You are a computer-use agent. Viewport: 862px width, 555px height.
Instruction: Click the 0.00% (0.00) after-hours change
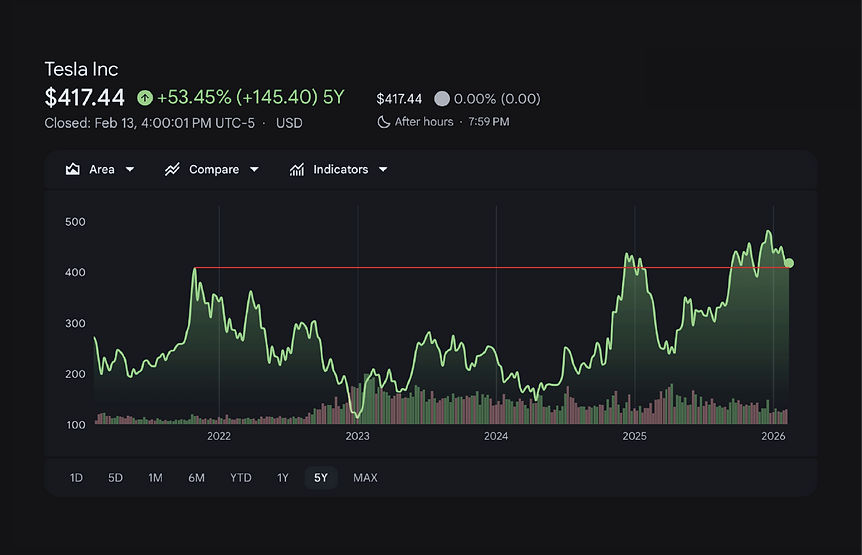click(x=497, y=99)
